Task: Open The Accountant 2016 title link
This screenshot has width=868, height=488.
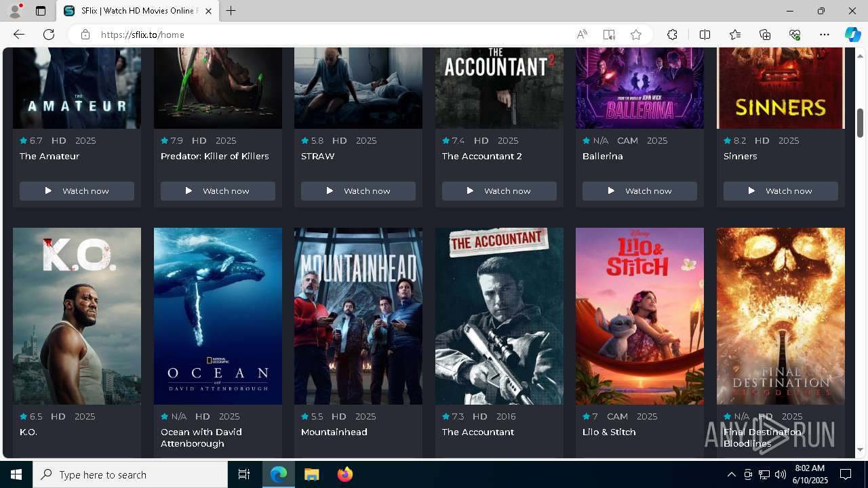Action: 478,432
